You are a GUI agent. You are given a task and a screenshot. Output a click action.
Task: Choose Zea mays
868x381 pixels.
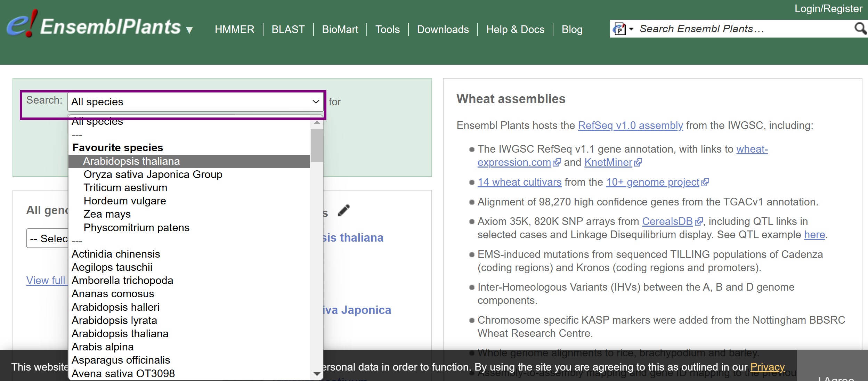tap(189, 214)
